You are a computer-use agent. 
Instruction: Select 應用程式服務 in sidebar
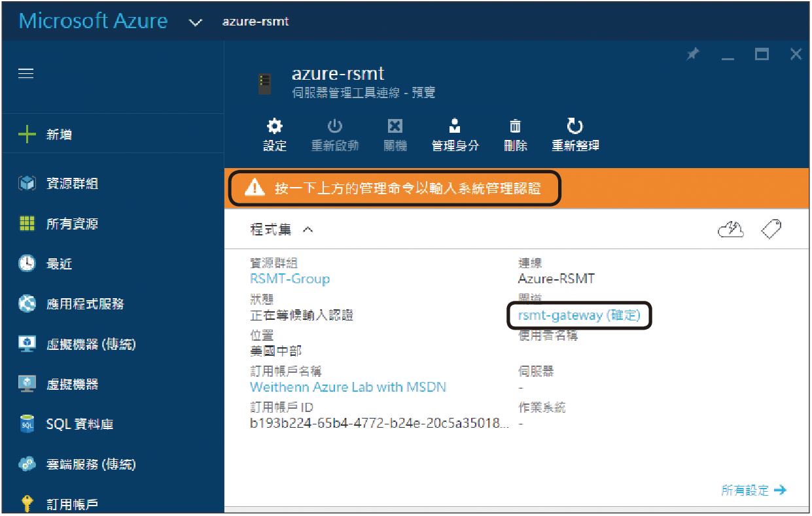tap(85, 304)
